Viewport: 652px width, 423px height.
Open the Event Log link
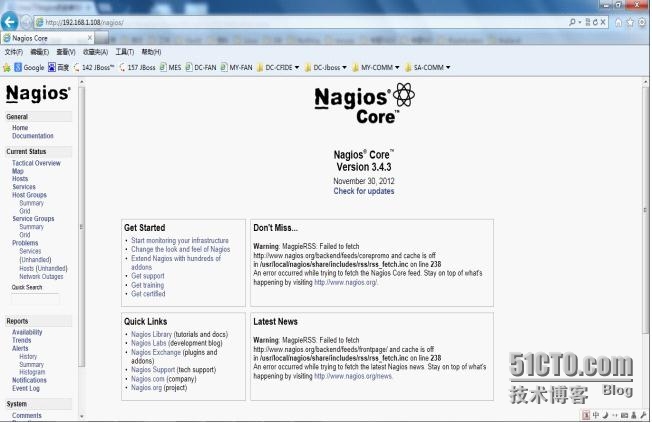point(26,388)
